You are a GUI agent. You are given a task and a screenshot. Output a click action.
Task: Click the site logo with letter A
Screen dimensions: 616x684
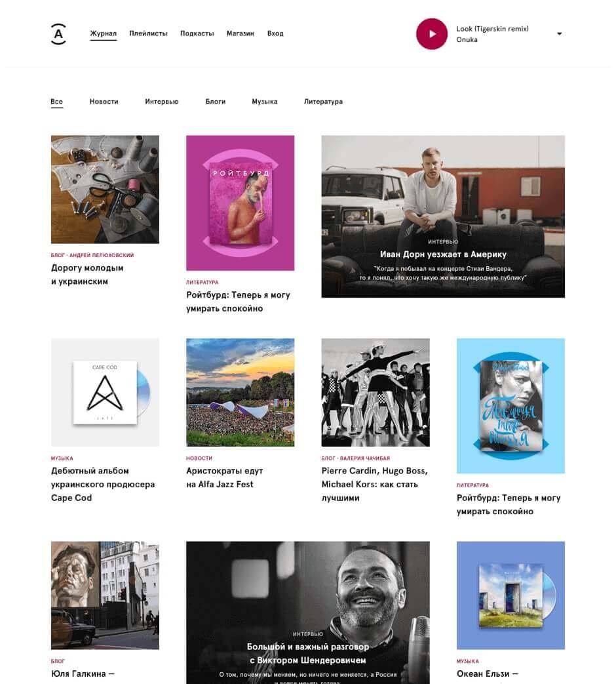coord(58,34)
